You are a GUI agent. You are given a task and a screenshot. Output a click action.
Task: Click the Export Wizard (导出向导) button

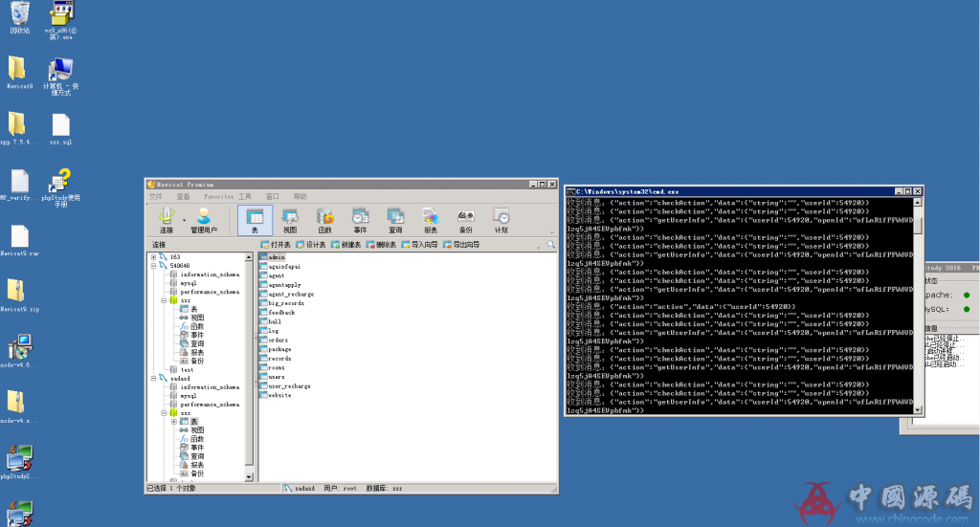pyautogui.click(x=462, y=245)
